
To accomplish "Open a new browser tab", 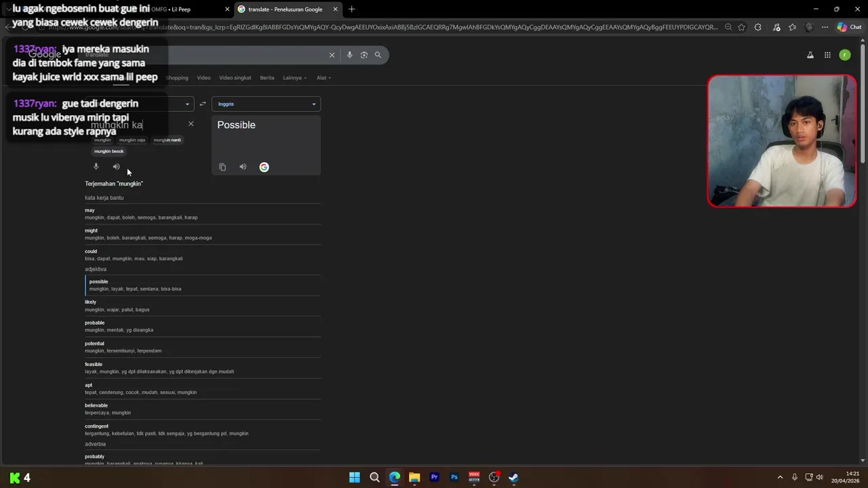I will pyautogui.click(x=351, y=9).
